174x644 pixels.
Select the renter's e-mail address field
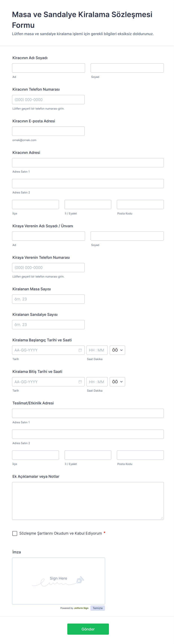(x=48, y=131)
